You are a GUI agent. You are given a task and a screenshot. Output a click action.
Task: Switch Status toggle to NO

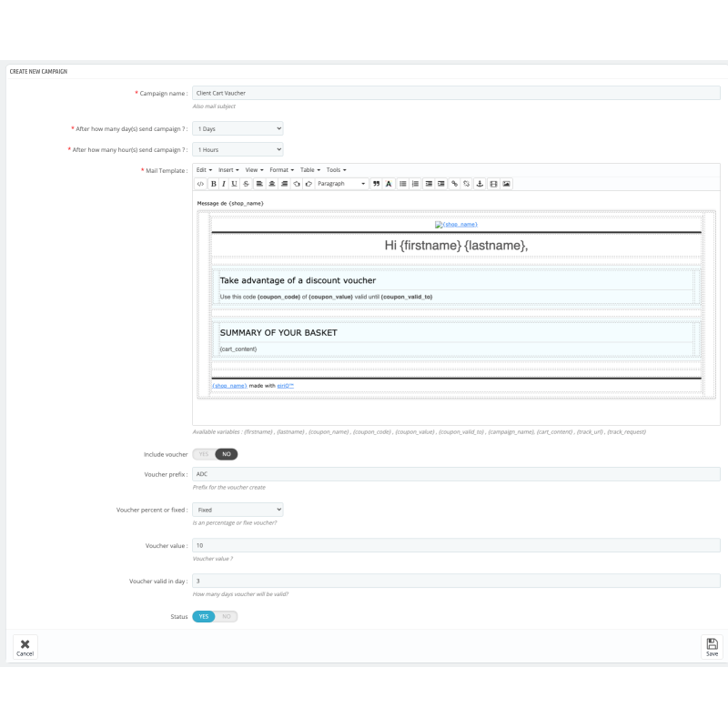pyautogui.click(x=227, y=616)
